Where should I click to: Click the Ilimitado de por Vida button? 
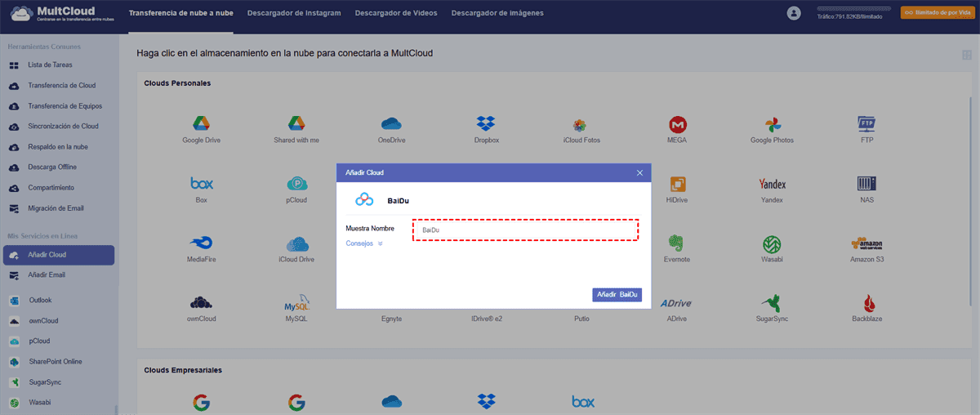tap(935, 13)
